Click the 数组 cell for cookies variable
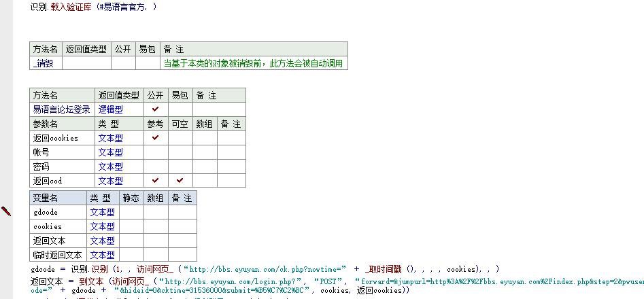644x299 pixels. (156, 226)
